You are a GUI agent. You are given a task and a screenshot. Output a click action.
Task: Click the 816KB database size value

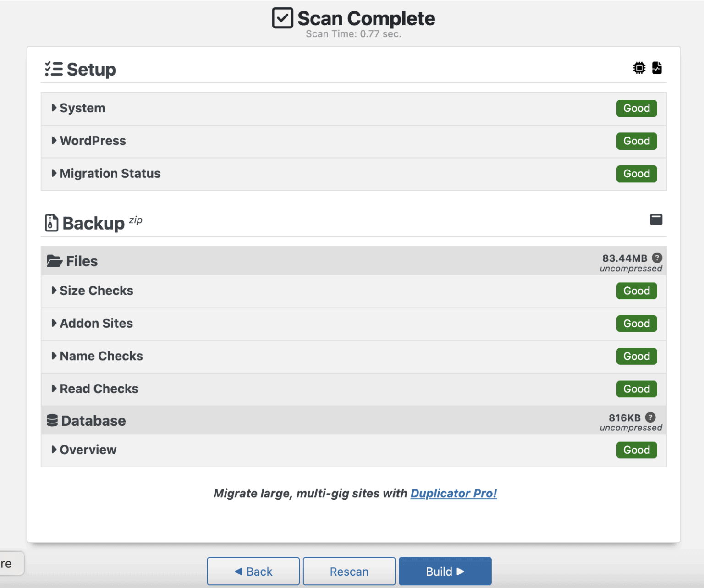tap(624, 418)
